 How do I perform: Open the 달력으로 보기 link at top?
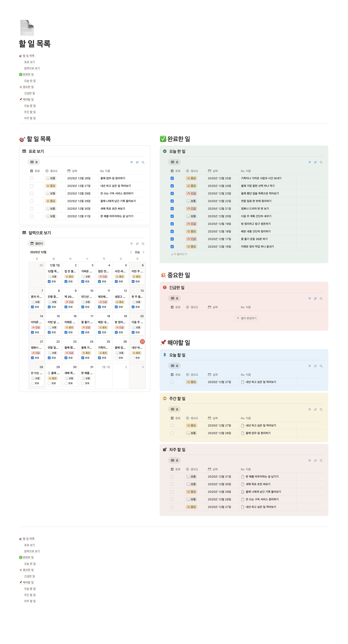[x=32, y=68]
